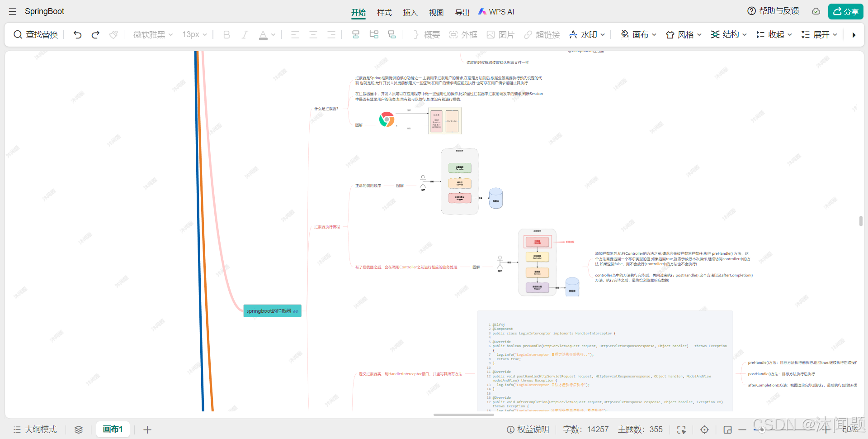
Task: Click the Chrome logo diagram image
Action: click(387, 119)
